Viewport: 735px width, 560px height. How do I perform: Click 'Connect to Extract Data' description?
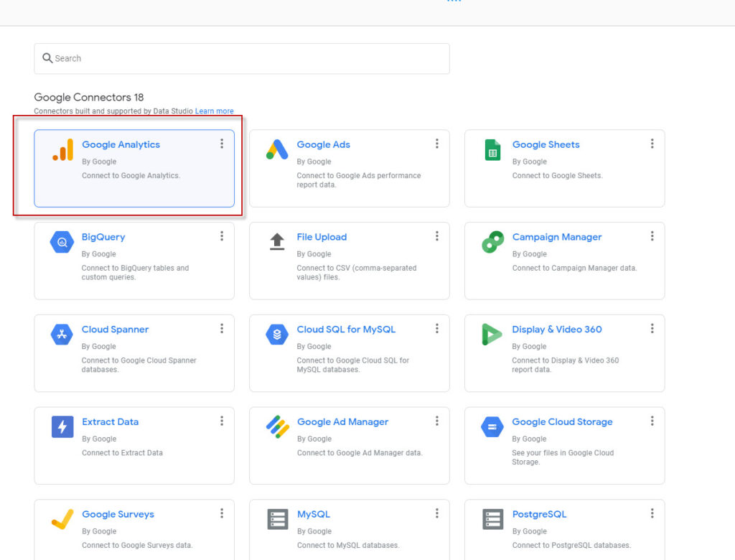tap(122, 452)
